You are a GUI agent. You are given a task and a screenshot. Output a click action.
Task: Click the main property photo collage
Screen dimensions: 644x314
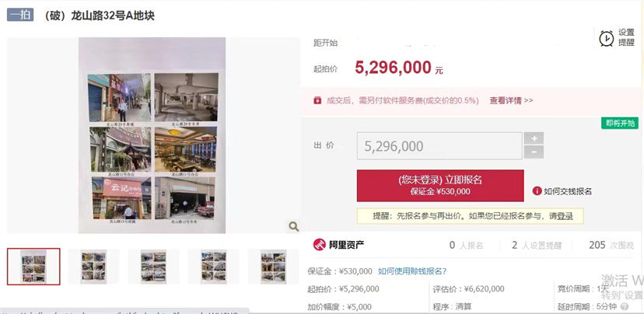point(152,135)
